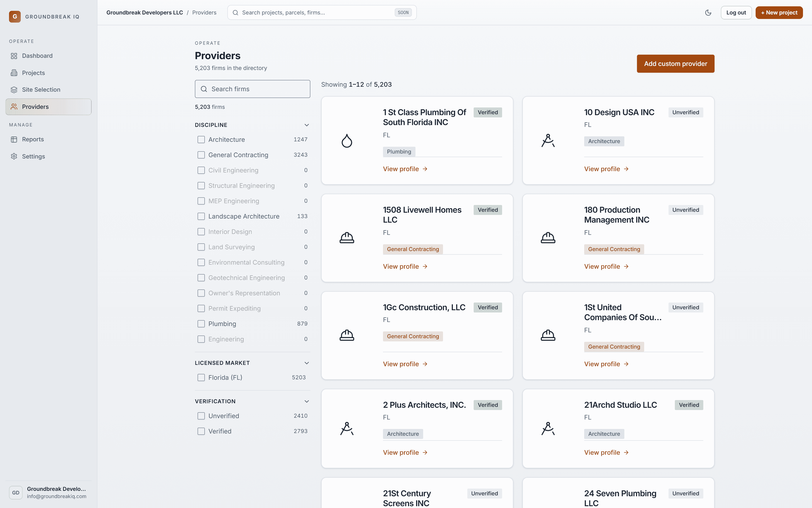
Task: Open Projects from the sidebar
Action: tap(48, 73)
